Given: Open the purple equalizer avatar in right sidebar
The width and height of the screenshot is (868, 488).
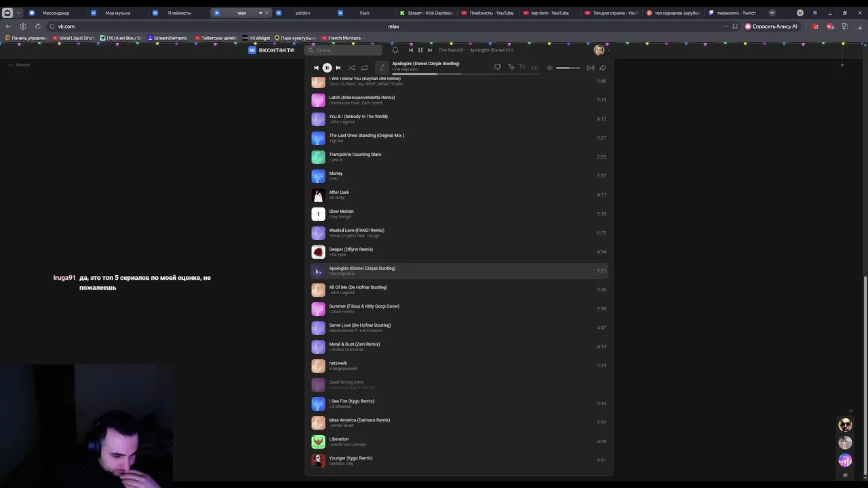Looking at the screenshot, I should click(845, 460).
